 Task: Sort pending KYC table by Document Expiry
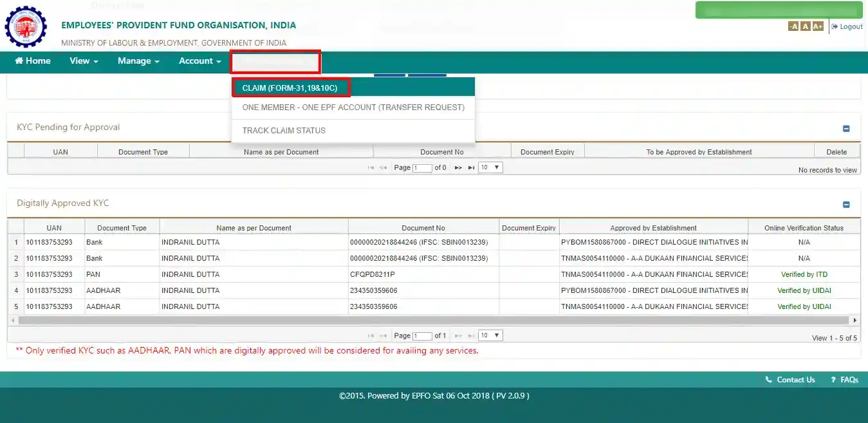click(x=548, y=152)
